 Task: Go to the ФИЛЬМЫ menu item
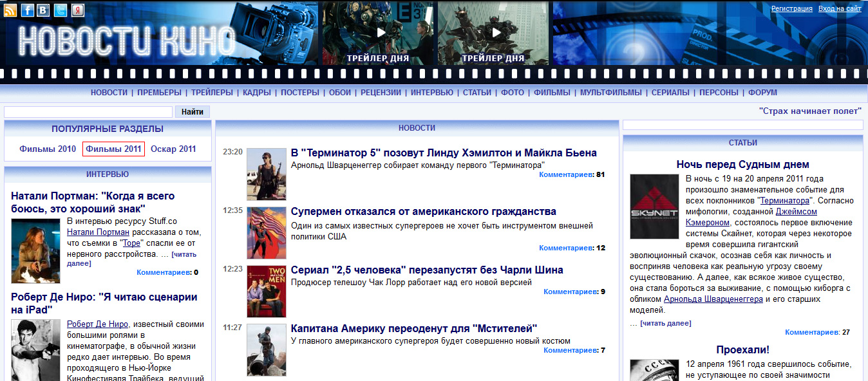coord(552,93)
